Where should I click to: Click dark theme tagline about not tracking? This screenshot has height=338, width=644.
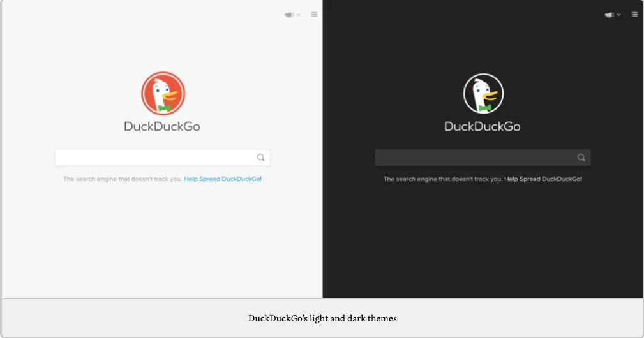[x=443, y=179]
